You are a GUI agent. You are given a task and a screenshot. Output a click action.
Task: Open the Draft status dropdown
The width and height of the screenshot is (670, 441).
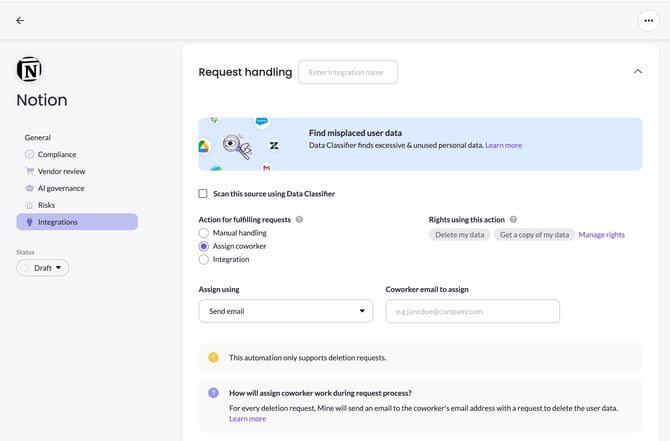click(x=43, y=268)
